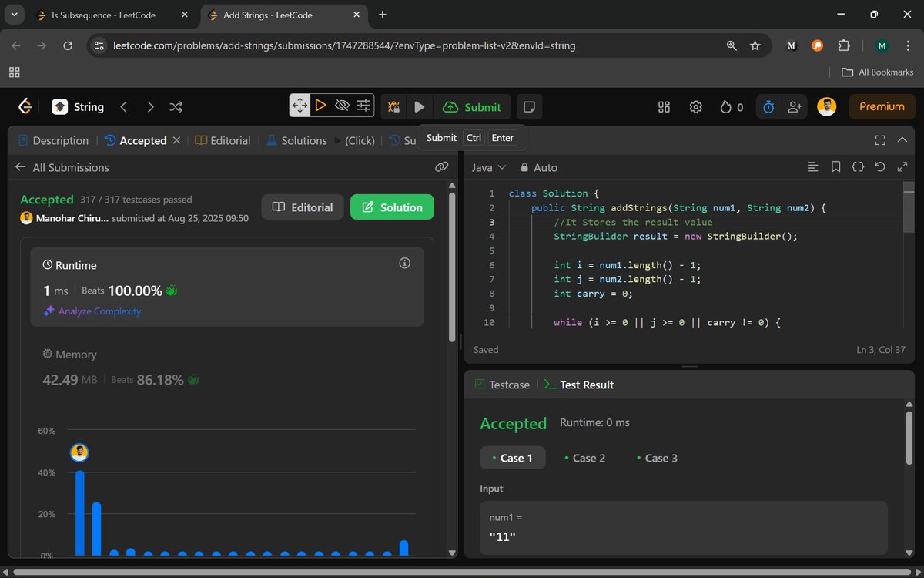Open All Bookmarks folder
The image size is (924, 578).
877,72
